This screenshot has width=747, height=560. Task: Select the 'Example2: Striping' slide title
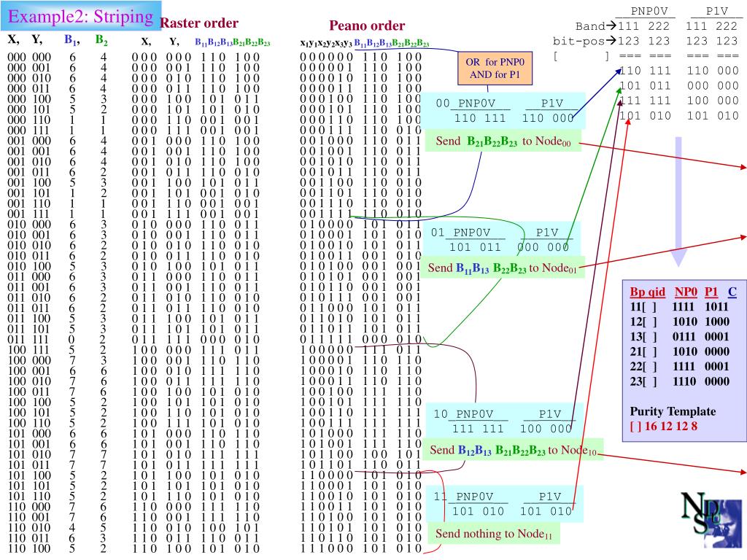(x=80, y=16)
